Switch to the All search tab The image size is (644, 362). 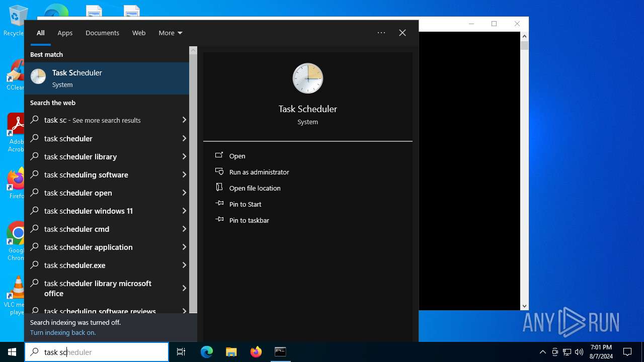(x=41, y=33)
